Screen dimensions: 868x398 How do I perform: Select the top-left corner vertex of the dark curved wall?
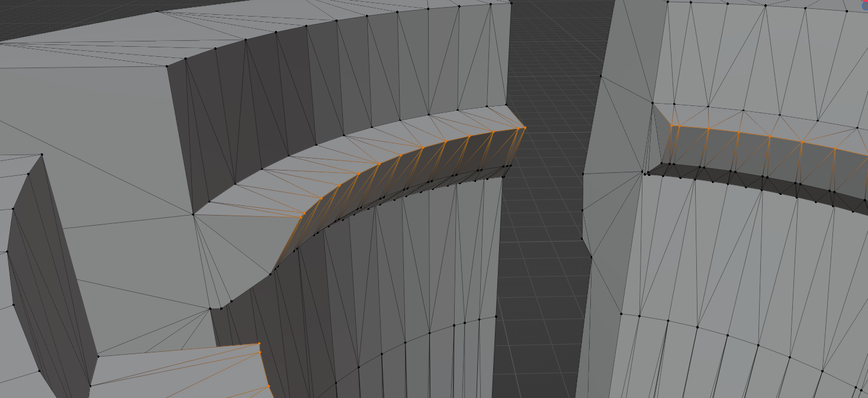click(x=167, y=66)
